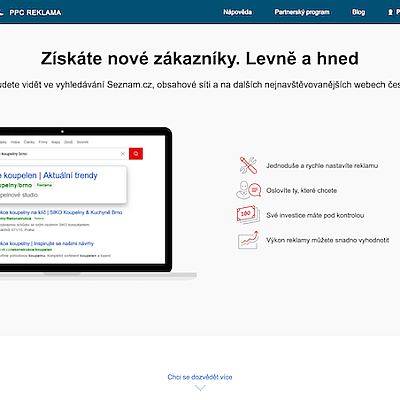
Task: Click the koupelen Aktuální trendy ad headline
Action: click(49, 175)
